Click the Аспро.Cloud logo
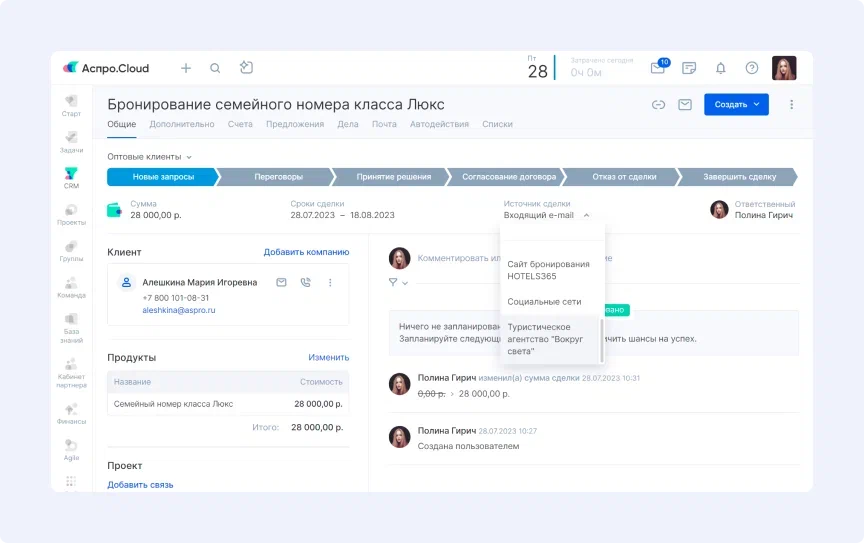This screenshot has height=543, width=864. [106, 68]
